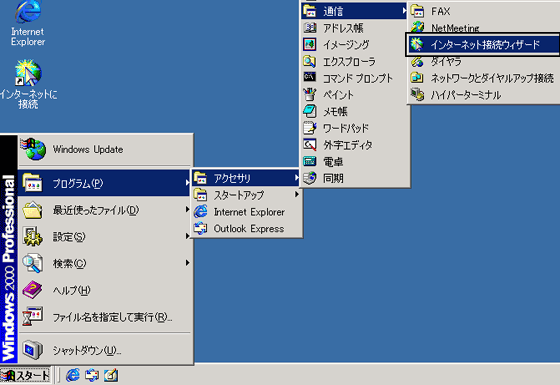560x385 pixels.
Task: Click the コマンド プロンプト icon
Action: 310,77
